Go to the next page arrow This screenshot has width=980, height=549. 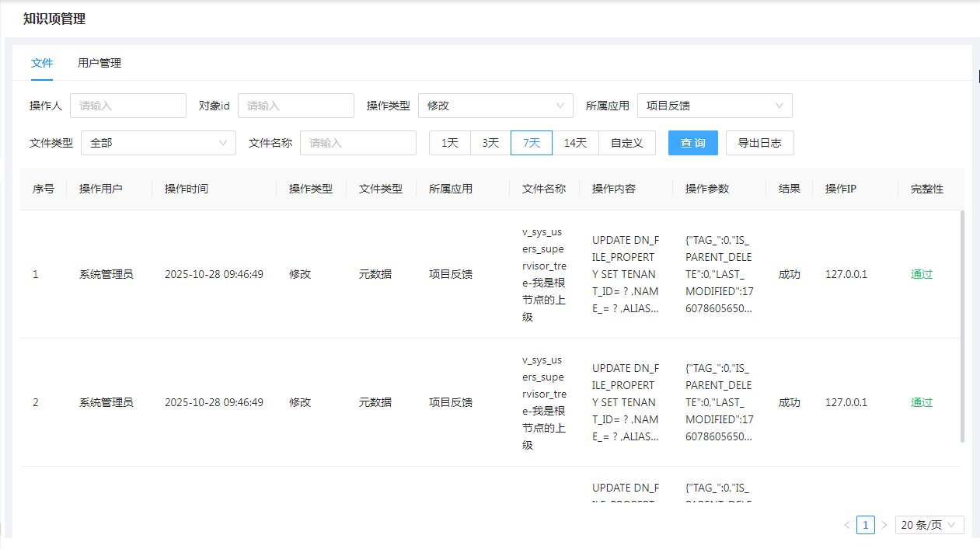pos(884,525)
